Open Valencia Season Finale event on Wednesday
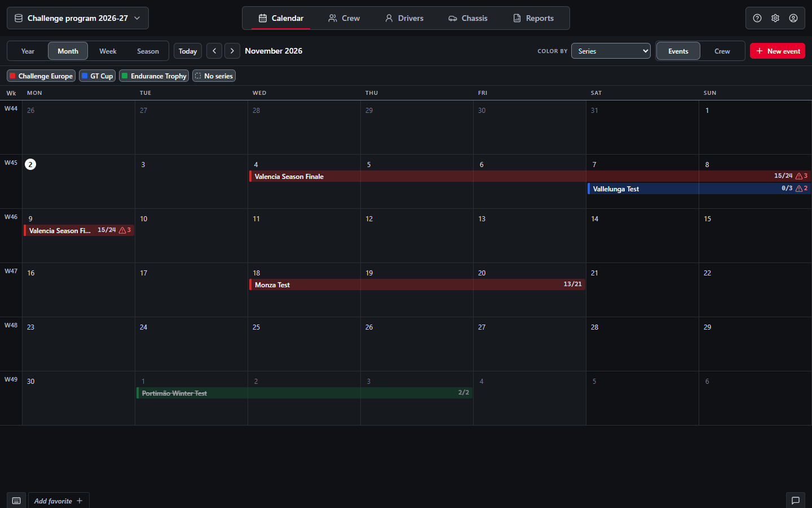 [x=530, y=176]
